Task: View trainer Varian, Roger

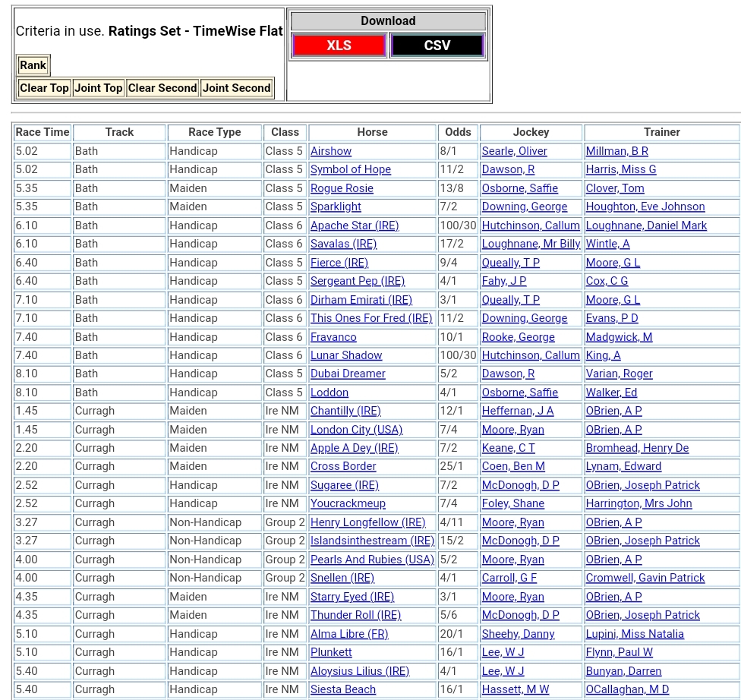Action: point(619,374)
